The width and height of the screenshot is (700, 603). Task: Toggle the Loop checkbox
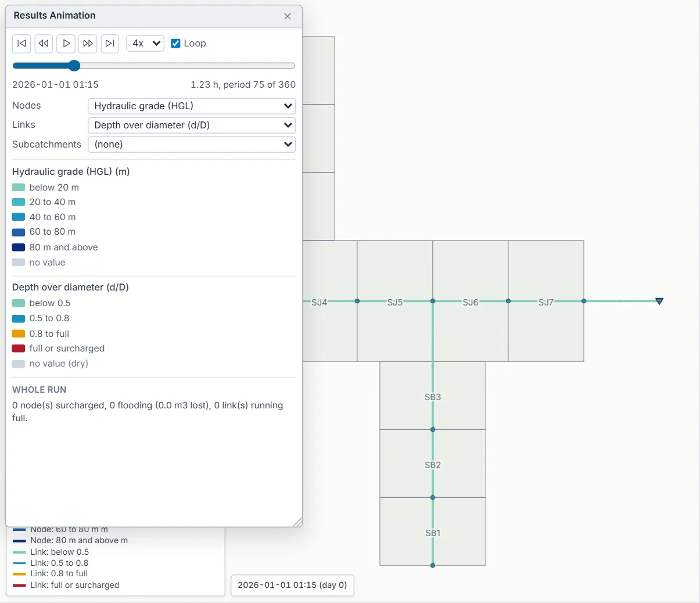tap(175, 44)
